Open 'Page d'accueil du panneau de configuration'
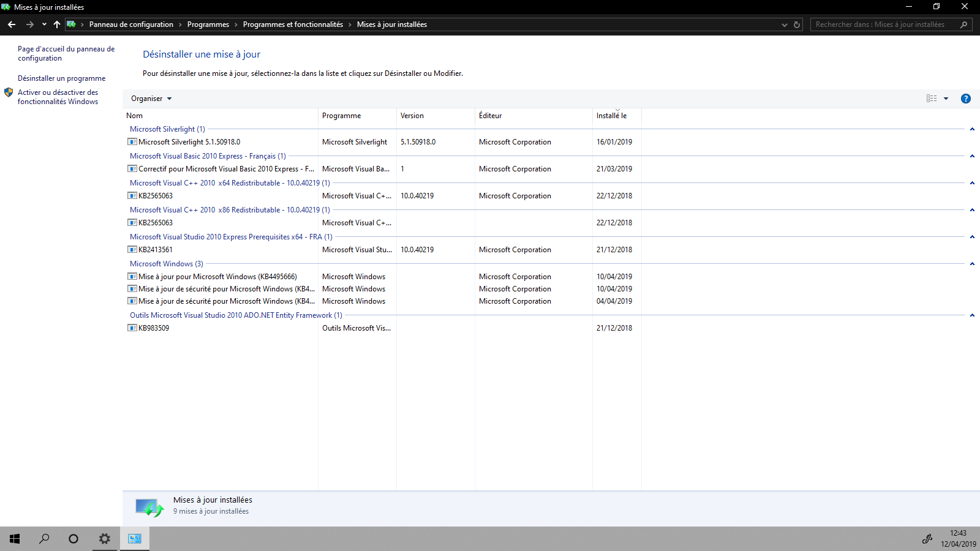The height and width of the screenshot is (551, 980). coord(66,53)
